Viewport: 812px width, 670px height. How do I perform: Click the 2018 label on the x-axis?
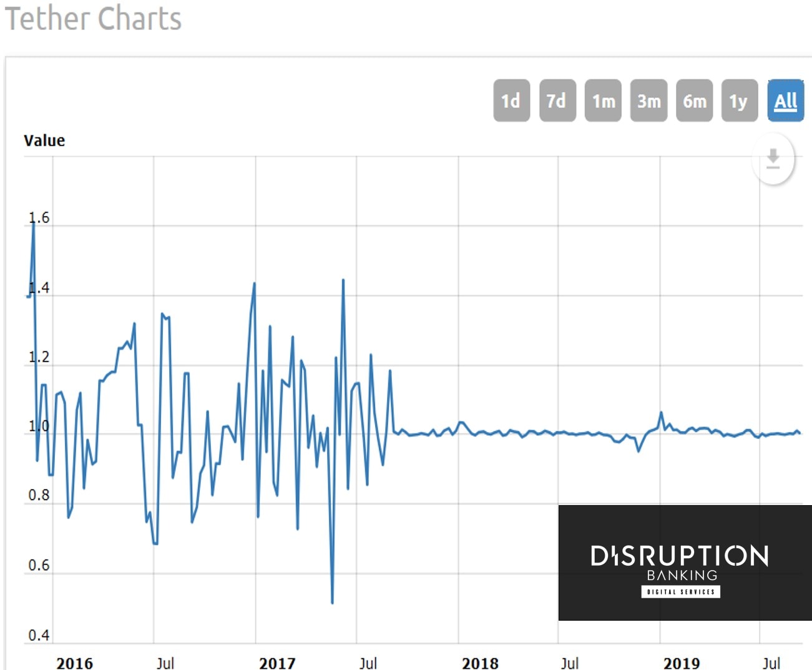click(x=481, y=664)
